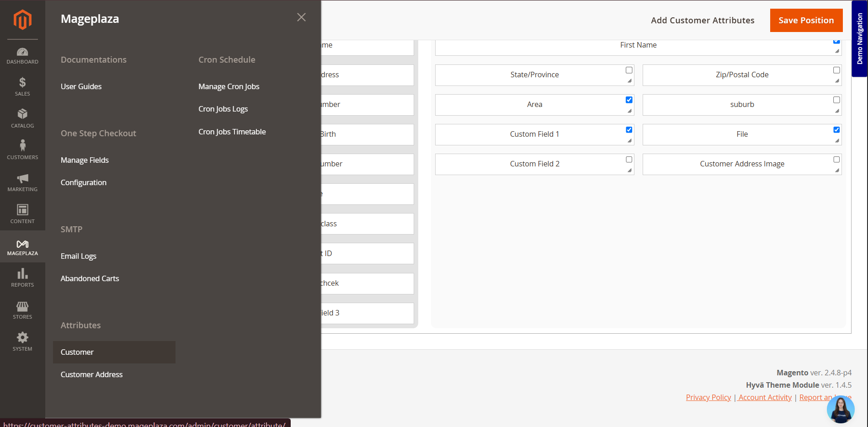Open the Dashboard sidebar icon
The height and width of the screenshot is (427, 868).
pyautogui.click(x=22, y=56)
